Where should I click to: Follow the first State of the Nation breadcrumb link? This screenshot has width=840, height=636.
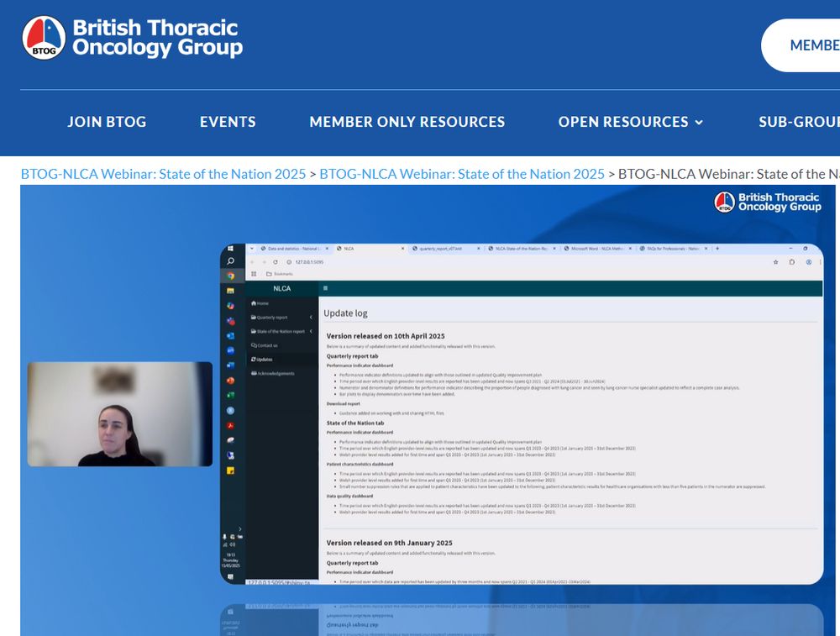pyautogui.click(x=164, y=174)
